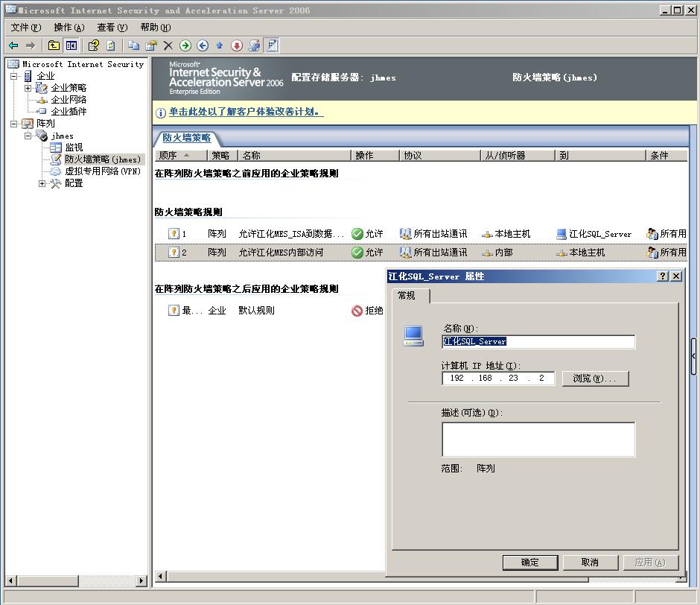700x605 pixels.
Task: Click the green Refresh page icon
Action: (x=111, y=45)
